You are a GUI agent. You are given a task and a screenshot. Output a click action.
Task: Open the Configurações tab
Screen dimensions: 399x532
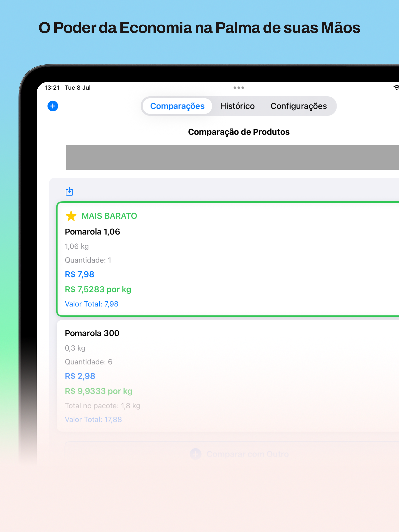(299, 106)
